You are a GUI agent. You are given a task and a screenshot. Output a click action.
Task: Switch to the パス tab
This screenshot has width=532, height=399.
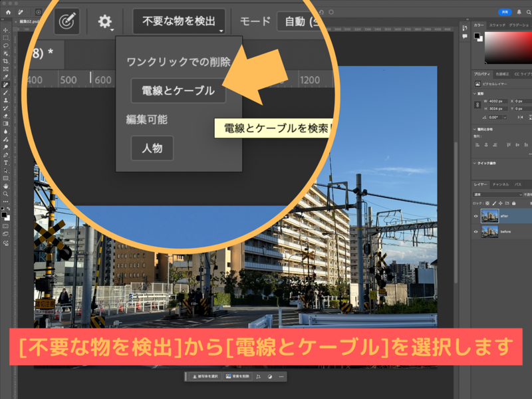pos(518,185)
